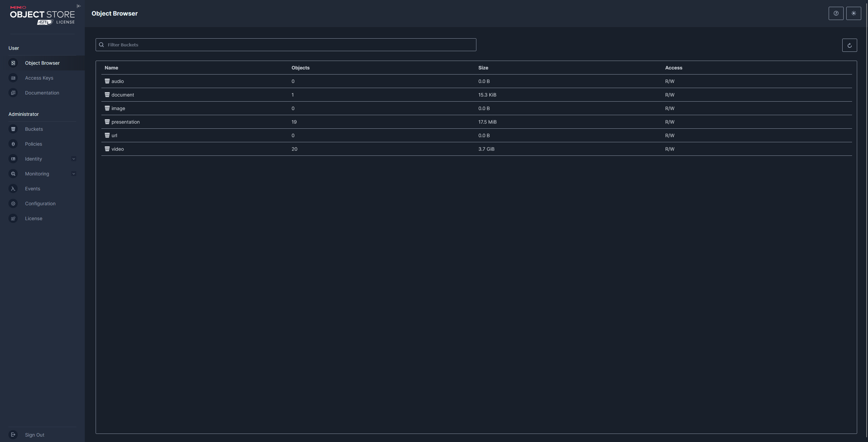Click the 15.3 KiB size value
The width and height of the screenshot is (868, 442).
[x=487, y=95]
